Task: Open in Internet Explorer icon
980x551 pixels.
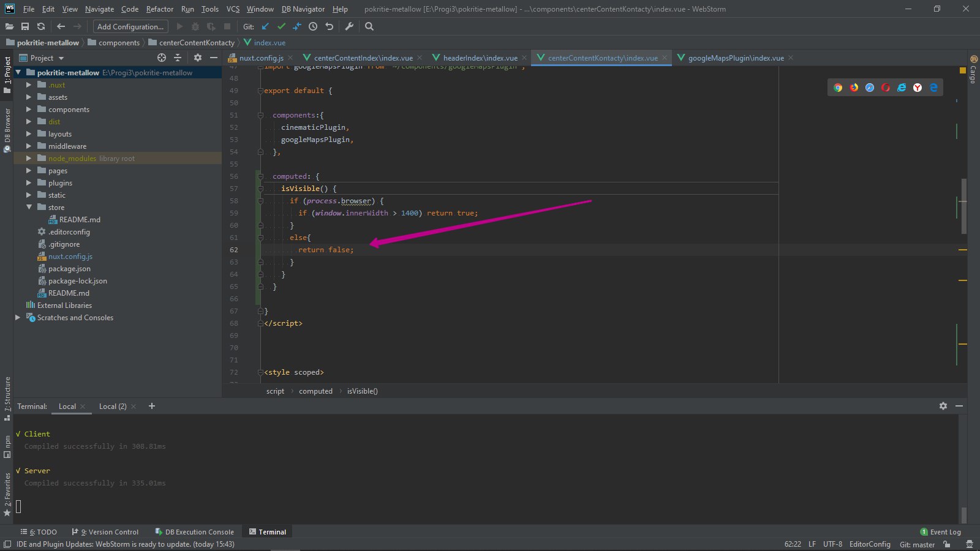Action: [902, 88]
